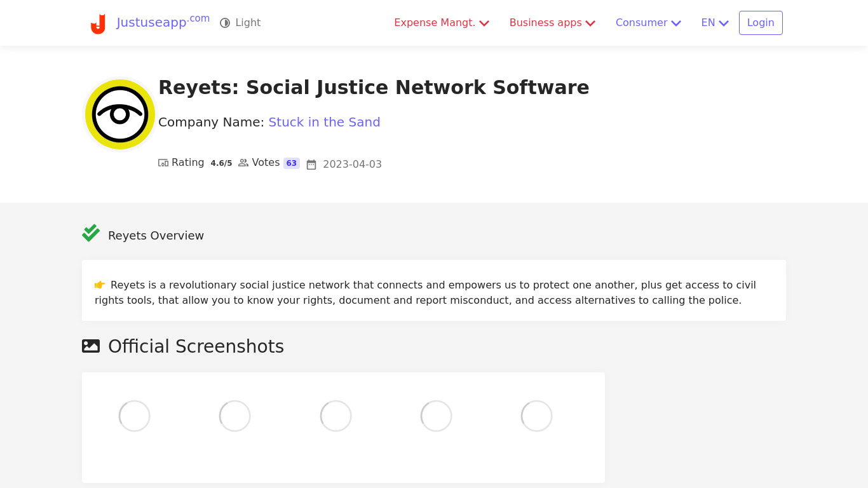The height and width of the screenshot is (488, 868).
Task: Expand the Consumer menu
Action: 648,23
